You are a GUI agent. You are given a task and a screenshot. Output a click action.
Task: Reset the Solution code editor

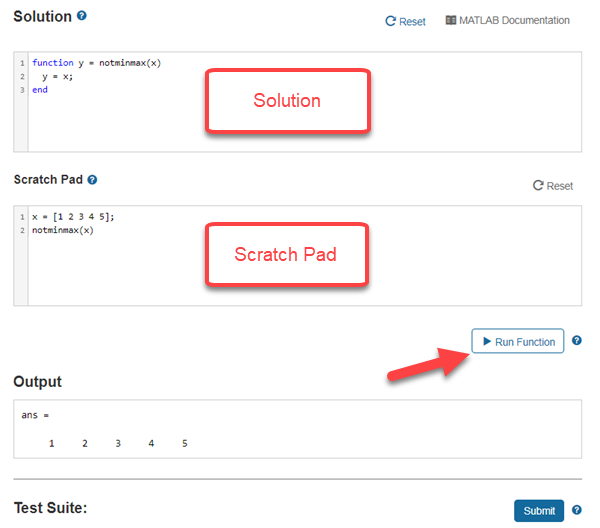tap(405, 21)
